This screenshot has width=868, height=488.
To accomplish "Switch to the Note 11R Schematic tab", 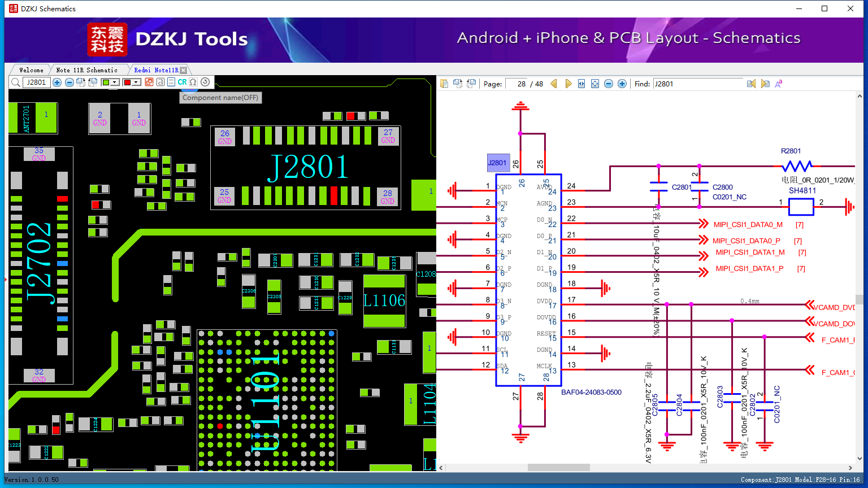I will [x=87, y=70].
